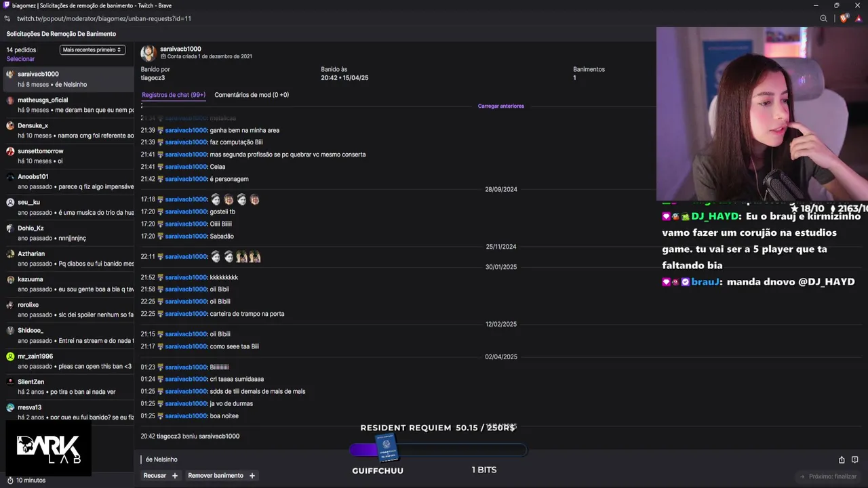Click username on 'crl taaaa sumidaaaa' message
This screenshot has height=488, width=868.
click(x=186, y=379)
